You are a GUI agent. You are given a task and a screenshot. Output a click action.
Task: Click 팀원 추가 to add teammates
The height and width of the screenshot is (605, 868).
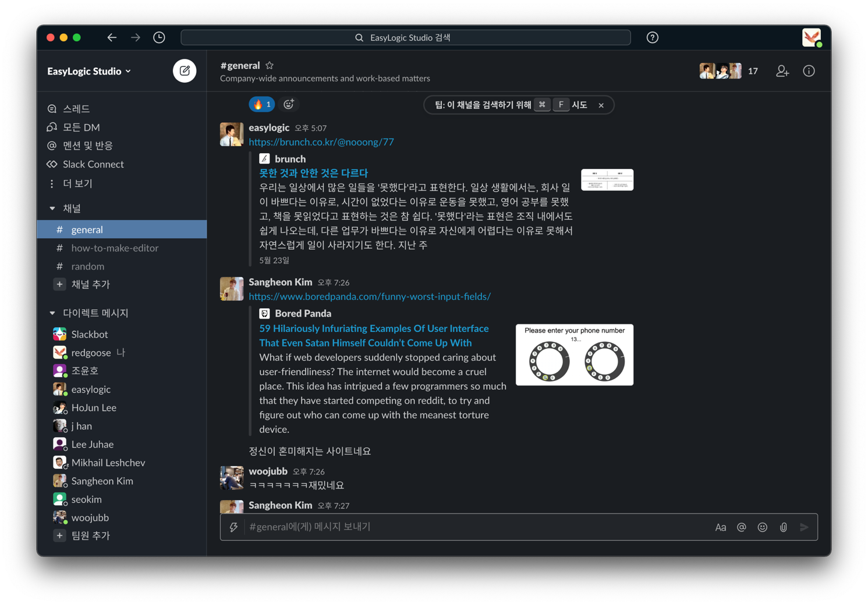click(x=122, y=536)
